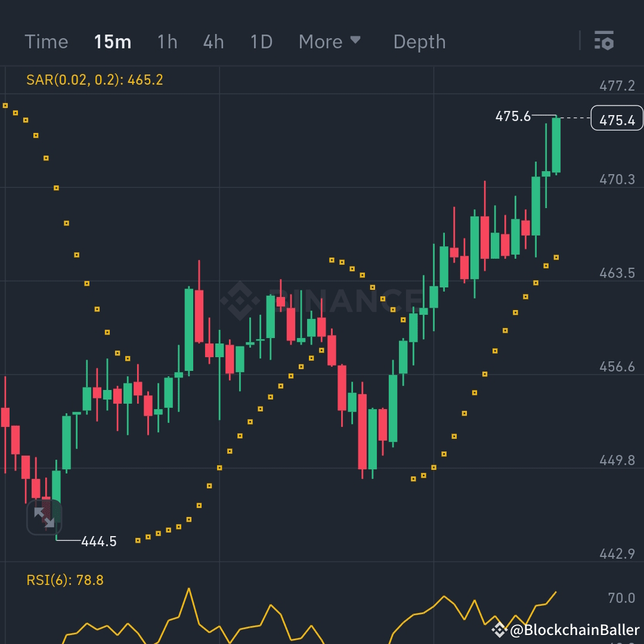This screenshot has width=644, height=644.
Task: Toggle the 15m interval selection
Action: (113, 42)
